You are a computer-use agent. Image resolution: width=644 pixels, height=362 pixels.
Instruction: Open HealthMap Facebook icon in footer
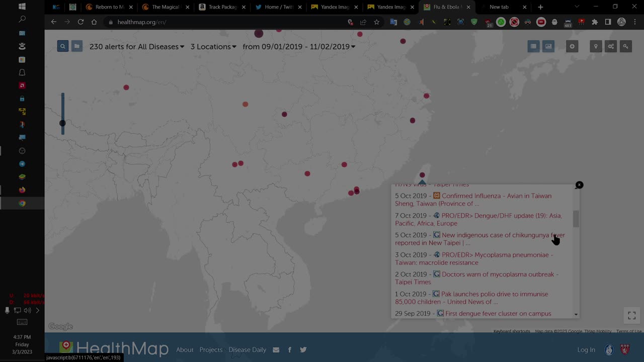tap(290, 350)
